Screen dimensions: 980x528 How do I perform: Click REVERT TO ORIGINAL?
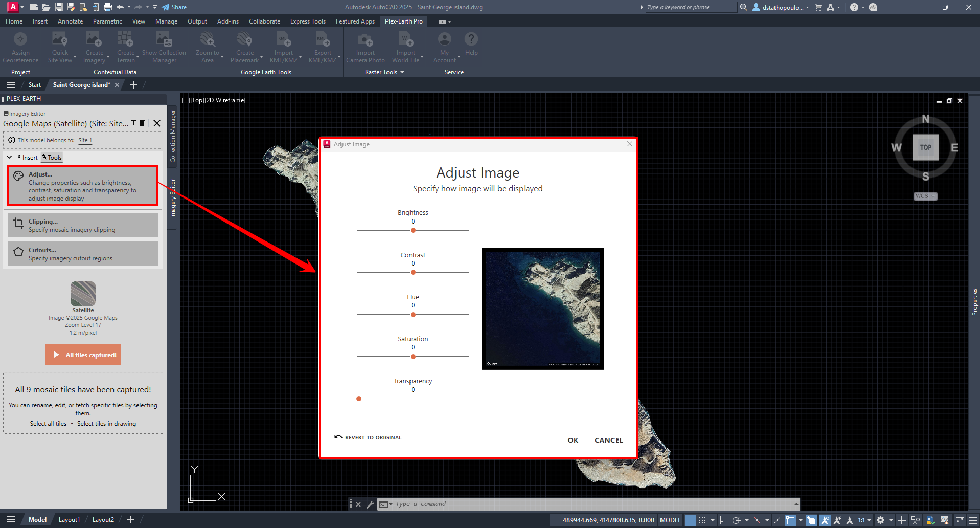coord(368,437)
